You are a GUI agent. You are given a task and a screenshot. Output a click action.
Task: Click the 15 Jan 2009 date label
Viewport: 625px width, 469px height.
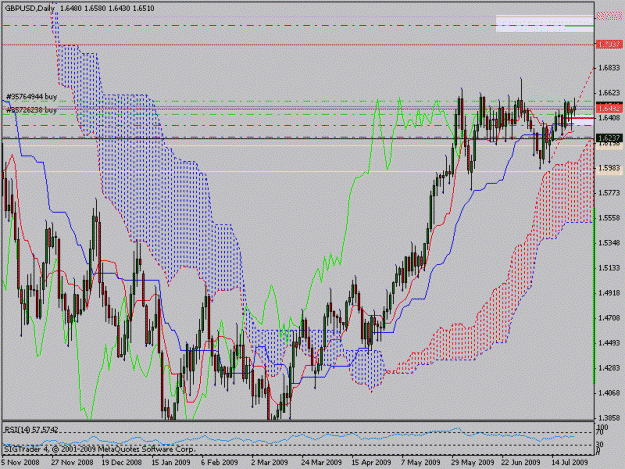click(x=171, y=462)
